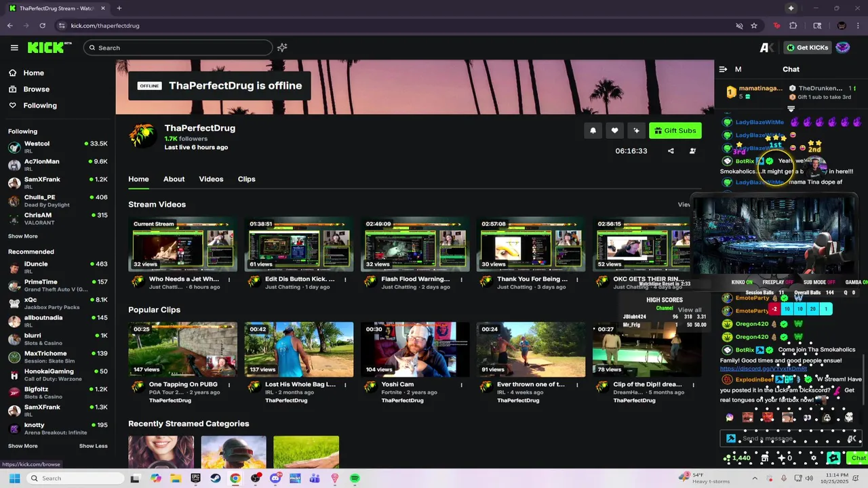Open the PUBG category thumbnail in recent categories
Screen dimensions: 868x488
pyautogui.click(x=233, y=452)
